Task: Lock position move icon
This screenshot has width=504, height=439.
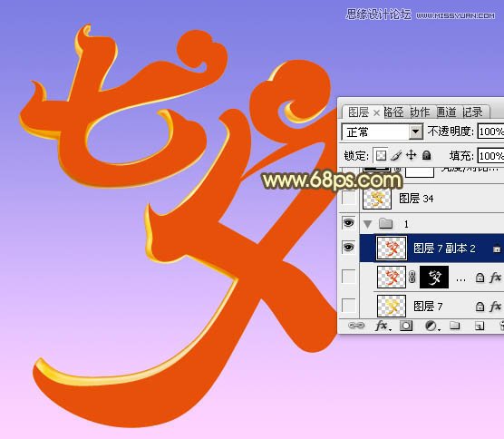Action: tap(412, 155)
